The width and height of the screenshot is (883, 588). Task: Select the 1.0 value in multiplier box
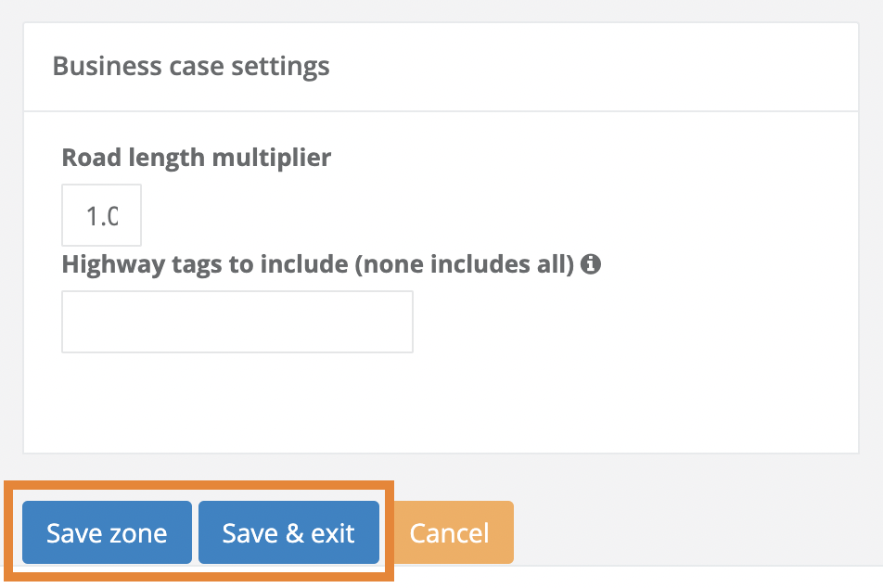point(102,216)
